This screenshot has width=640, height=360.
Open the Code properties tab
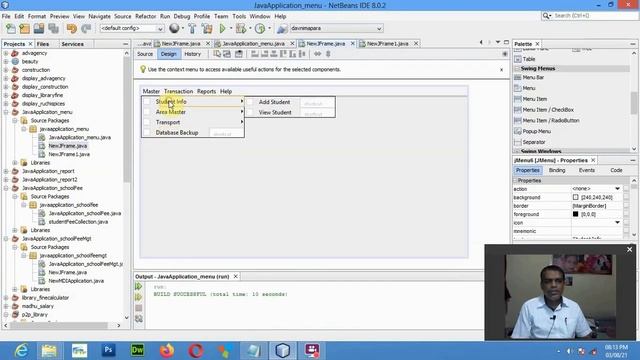pos(616,170)
